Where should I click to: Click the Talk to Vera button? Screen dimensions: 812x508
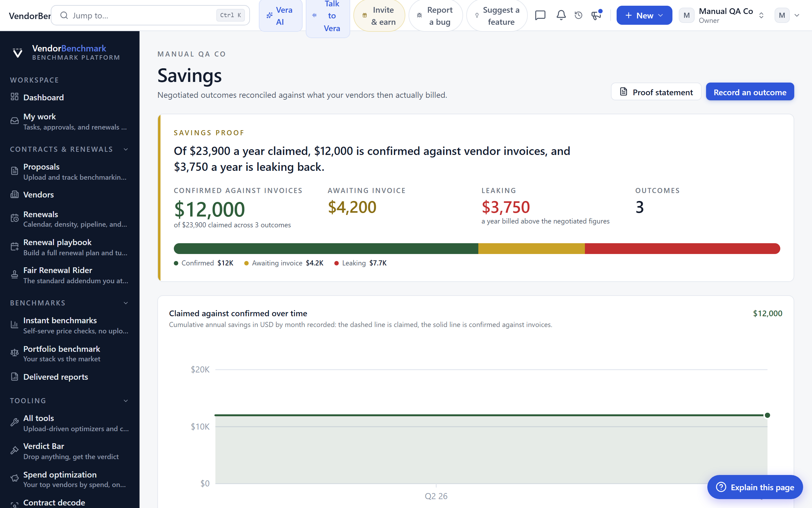click(328, 16)
